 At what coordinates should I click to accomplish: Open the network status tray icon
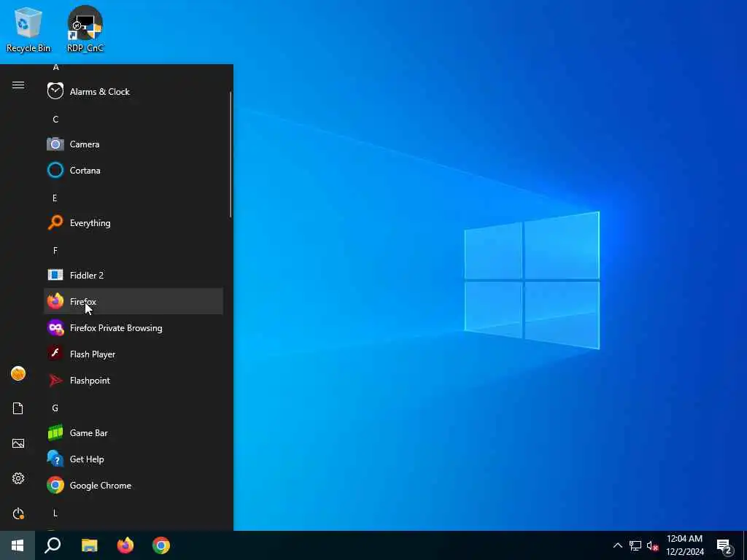pyautogui.click(x=635, y=545)
